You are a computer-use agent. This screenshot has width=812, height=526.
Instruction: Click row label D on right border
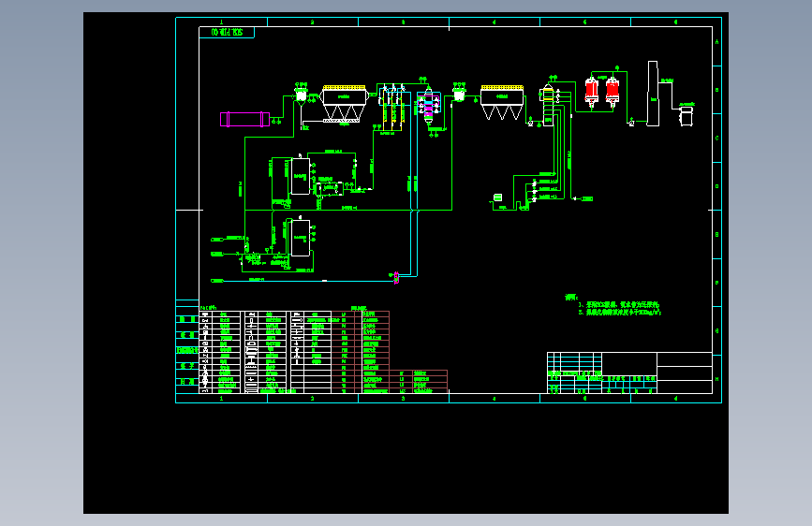click(x=717, y=186)
